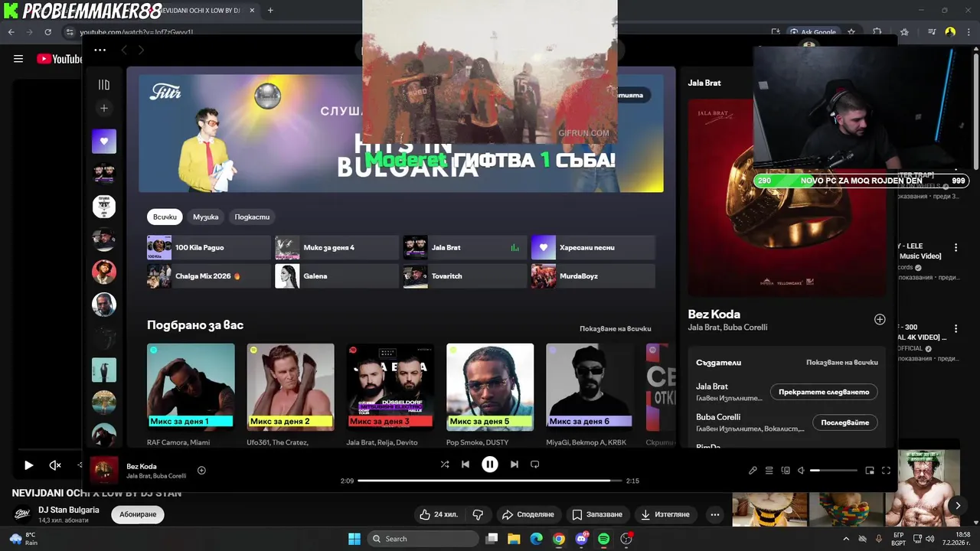Play the YouTube video with the play button
Screen dimensions: 980x551
[x=28, y=465]
